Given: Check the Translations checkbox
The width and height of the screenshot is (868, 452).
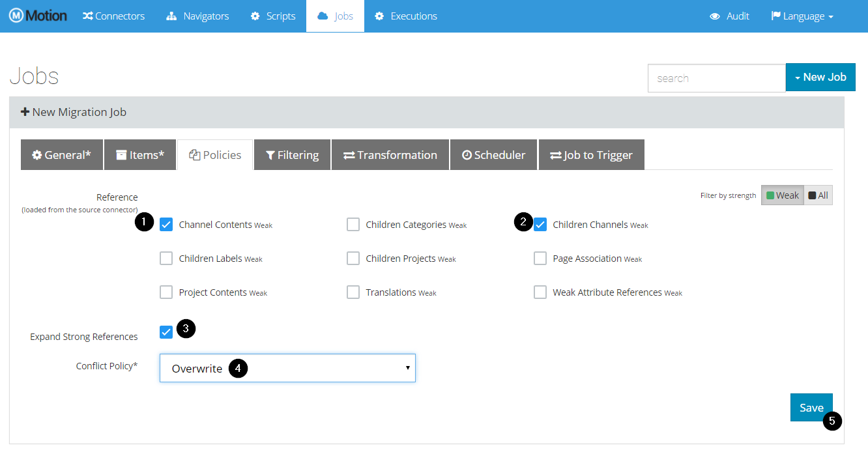Looking at the screenshot, I should [353, 292].
